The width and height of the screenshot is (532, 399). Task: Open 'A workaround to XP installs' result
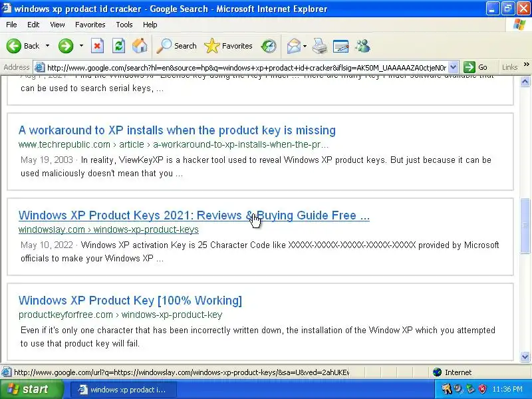pos(177,130)
